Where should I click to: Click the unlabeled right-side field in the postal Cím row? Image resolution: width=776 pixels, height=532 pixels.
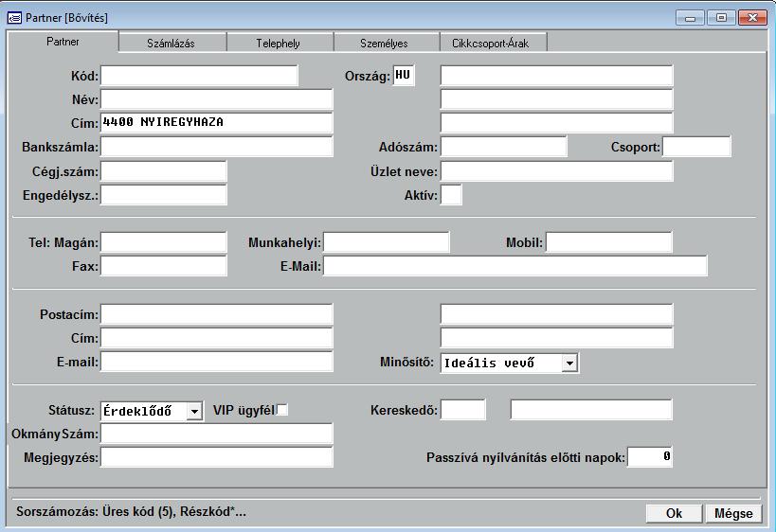pyautogui.click(x=557, y=338)
